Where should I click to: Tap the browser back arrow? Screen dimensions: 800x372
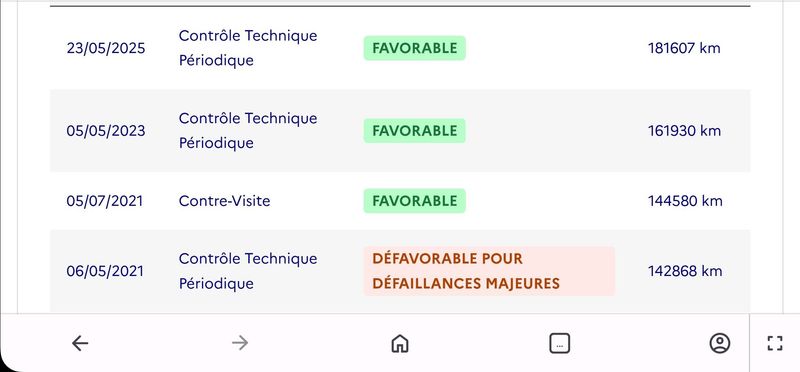click(80, 343)
